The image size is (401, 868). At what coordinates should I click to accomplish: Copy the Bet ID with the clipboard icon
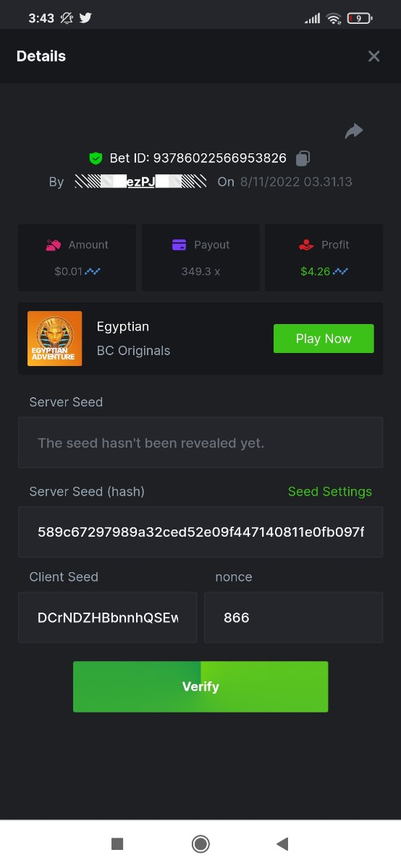[304, 158]
